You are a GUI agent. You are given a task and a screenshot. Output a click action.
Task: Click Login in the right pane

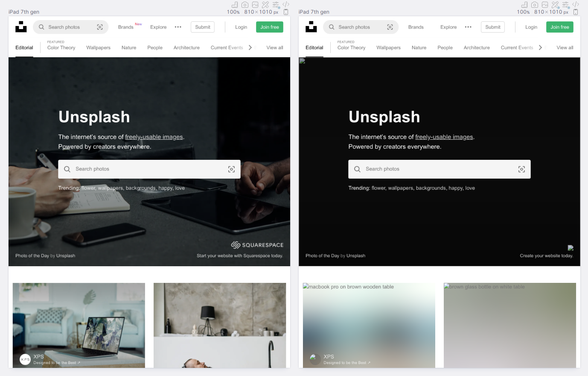(x=531, y=27)
